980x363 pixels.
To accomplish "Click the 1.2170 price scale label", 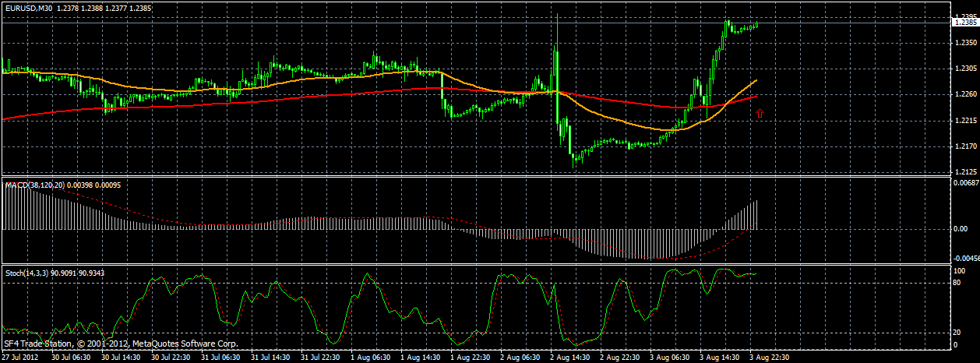I will (965, 146).
